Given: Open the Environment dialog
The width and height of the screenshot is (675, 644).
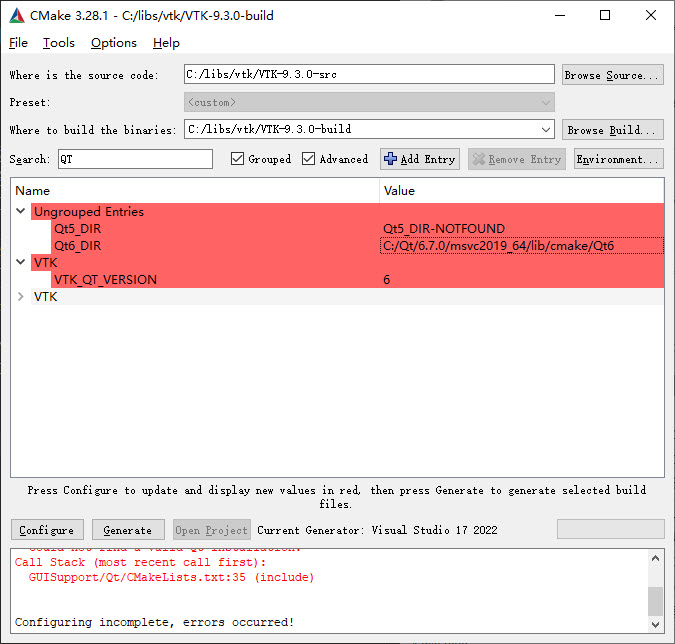Looking at the screenshot, I should coord(618,159).
